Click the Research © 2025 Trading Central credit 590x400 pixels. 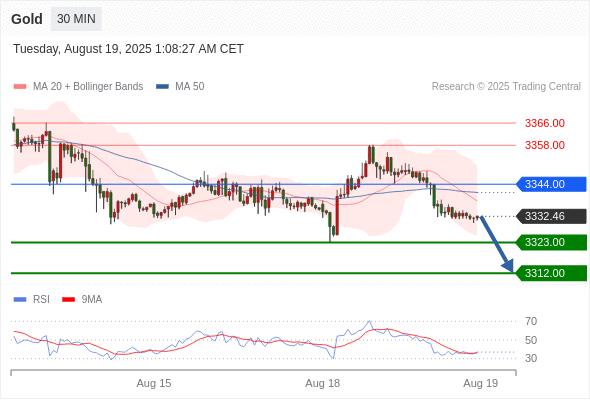tap(506, 87)
